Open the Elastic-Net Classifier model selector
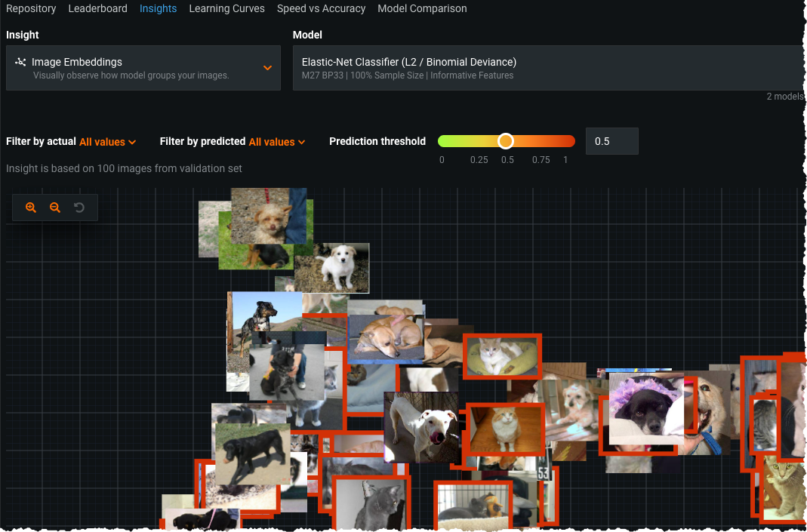Image resolution: width=807 pixels, height=532 pixels. (550, 68)
